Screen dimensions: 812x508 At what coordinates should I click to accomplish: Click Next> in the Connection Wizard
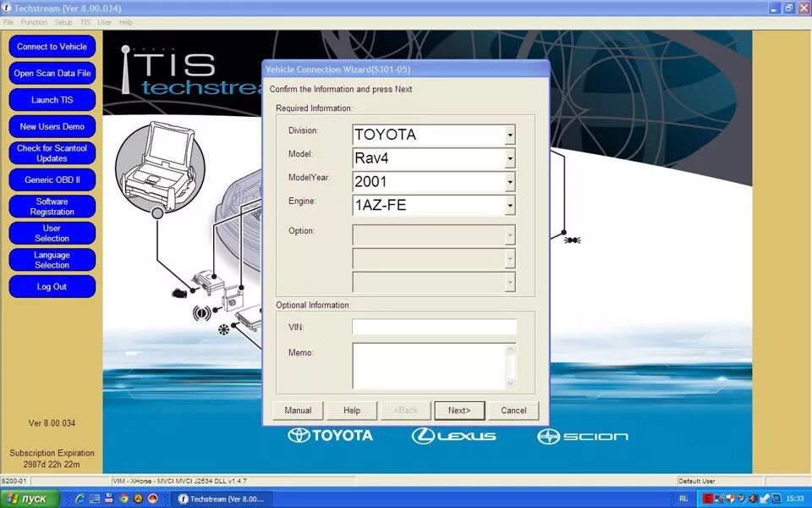tap(459, 411)
